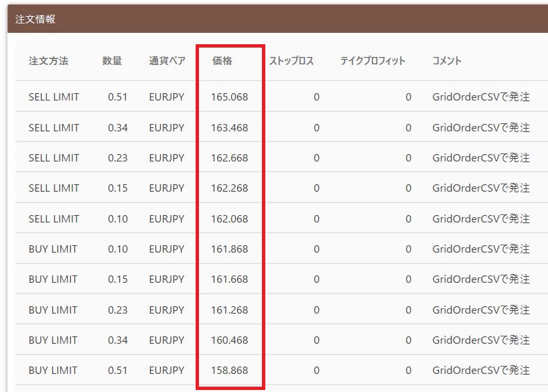The image size is (548, 392).
Task: Select price cell 162.268
Action: pos(229,188)
